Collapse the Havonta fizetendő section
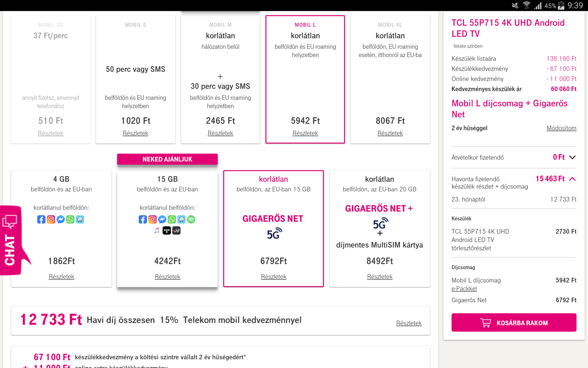588x368 pixels. click(572, 179)
